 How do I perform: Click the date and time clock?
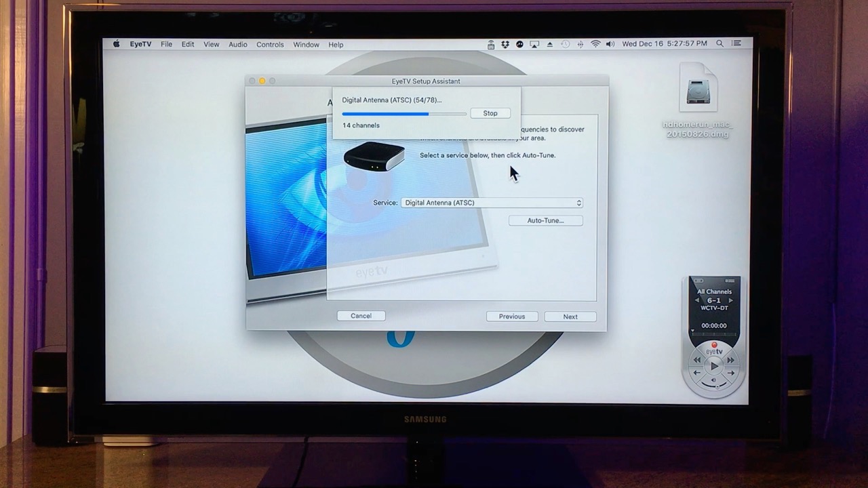pyautogui.click(x=665, y=44)
